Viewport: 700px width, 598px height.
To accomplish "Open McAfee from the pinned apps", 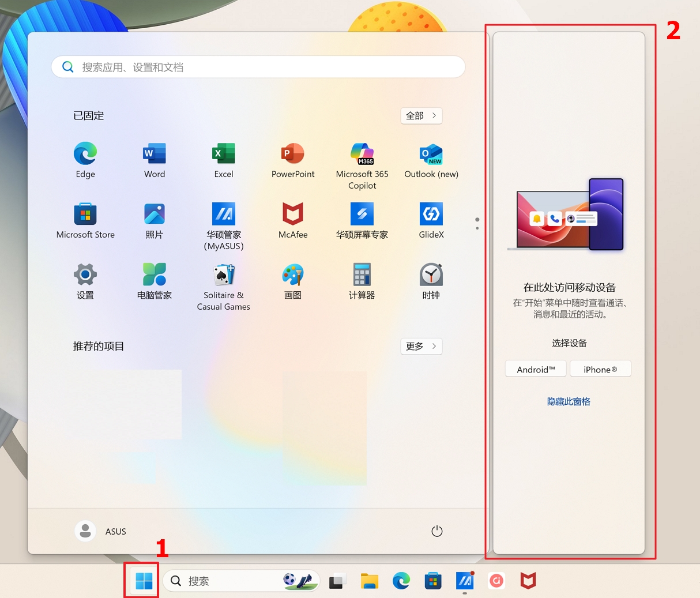I will (x=293, y=221).
